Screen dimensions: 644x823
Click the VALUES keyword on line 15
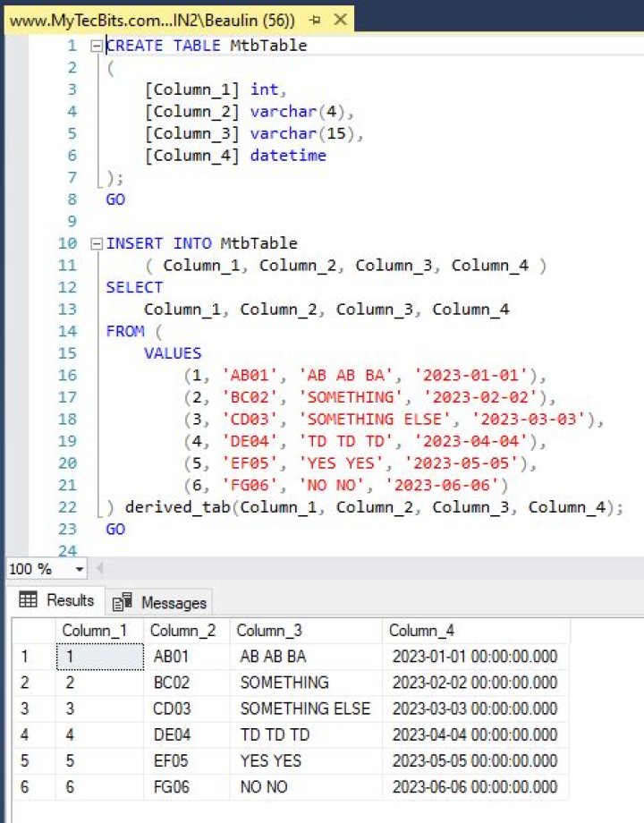pyautogui.click(x=173, y=353)
